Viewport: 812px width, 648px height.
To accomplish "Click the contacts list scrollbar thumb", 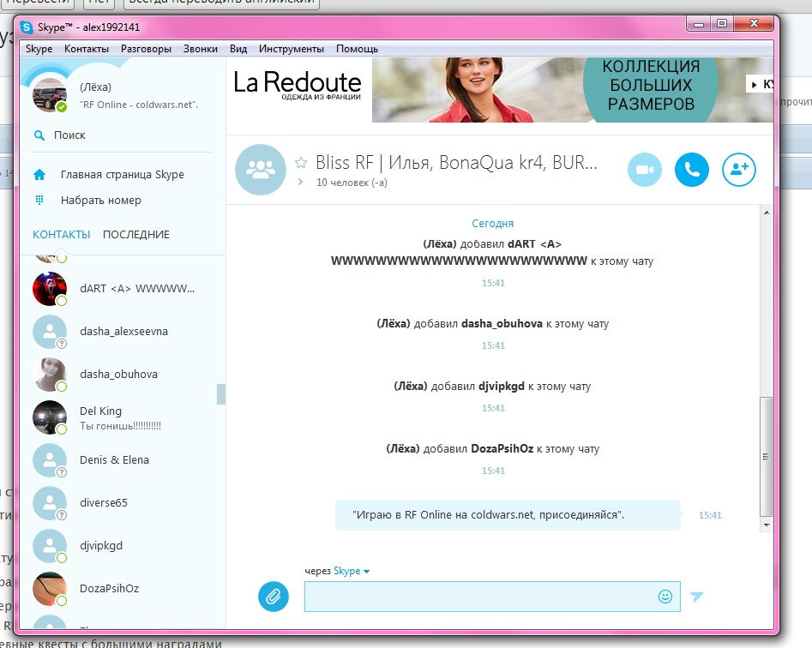I will tap(221, 394).
